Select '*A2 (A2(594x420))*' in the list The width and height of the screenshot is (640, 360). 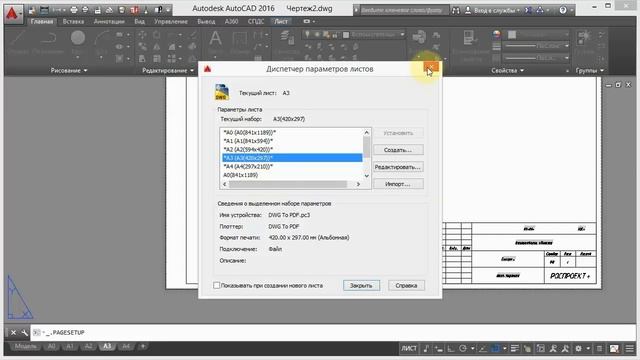click(292, 149)
